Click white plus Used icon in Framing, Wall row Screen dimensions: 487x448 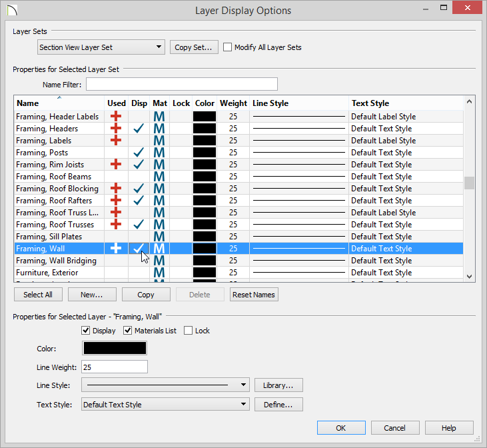click(x=116, y=249)
